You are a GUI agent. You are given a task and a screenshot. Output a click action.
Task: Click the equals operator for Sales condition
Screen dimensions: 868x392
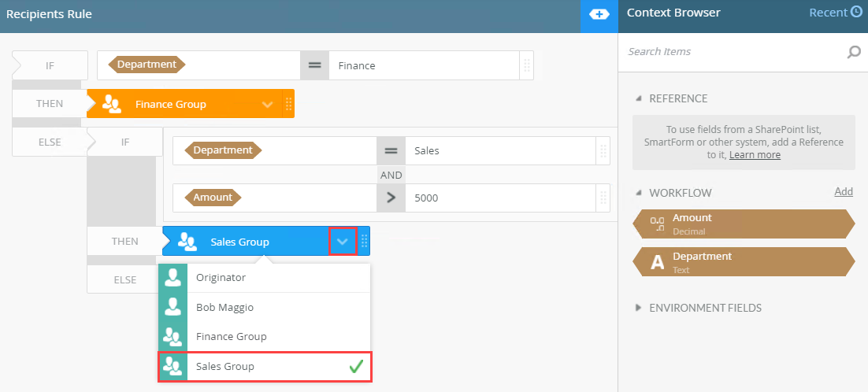click(x=391, y=150)
